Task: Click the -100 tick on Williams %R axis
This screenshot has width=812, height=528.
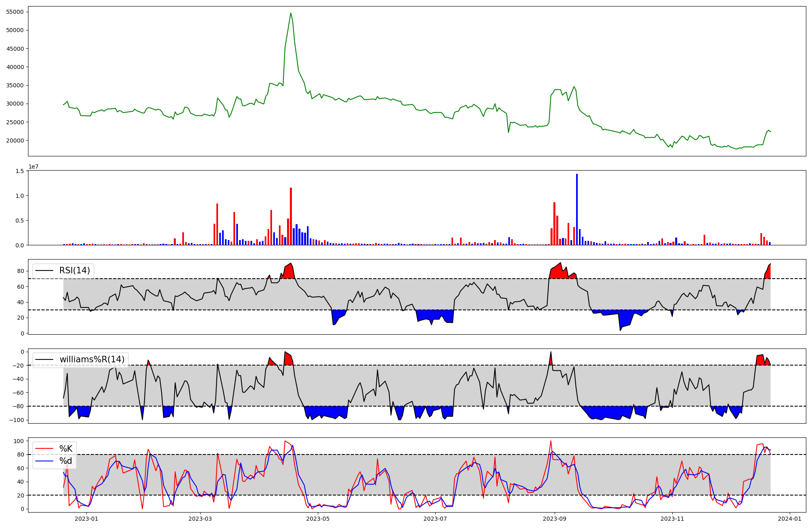Action: point(16,420)
